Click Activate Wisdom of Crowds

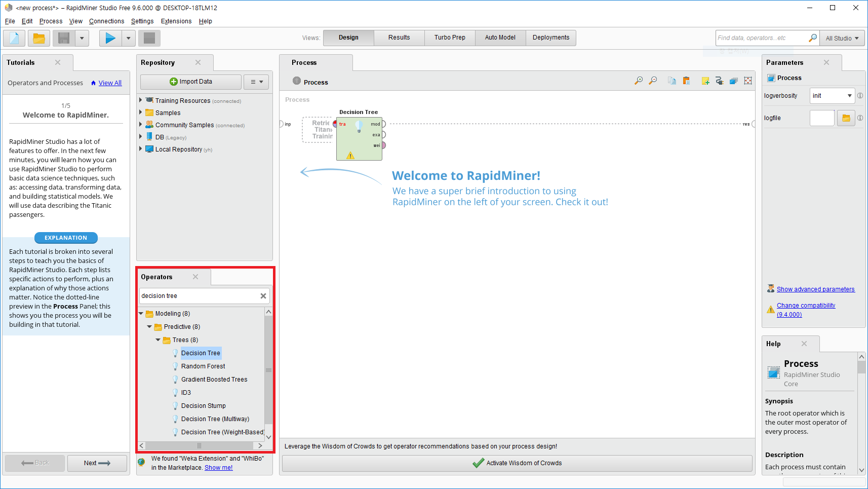coord(517,463)
